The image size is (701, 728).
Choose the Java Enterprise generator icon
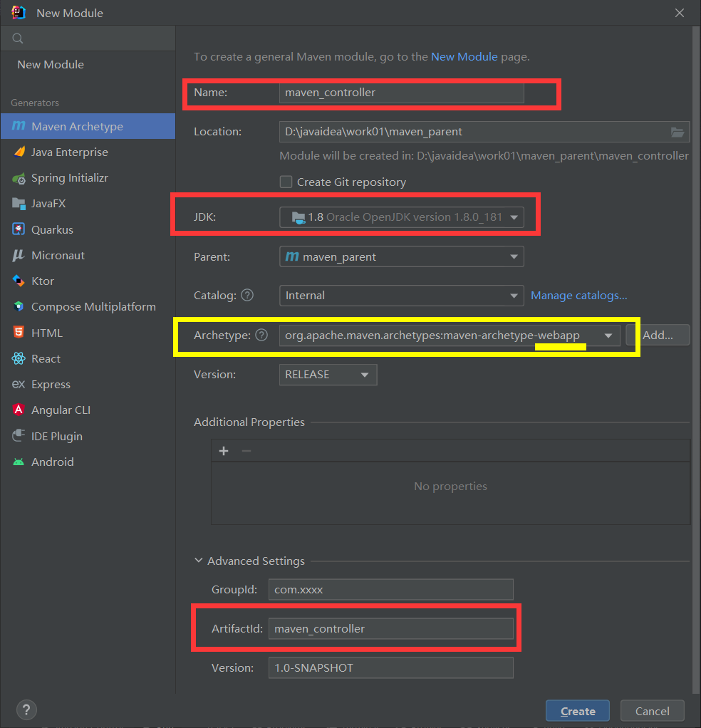coord(19,152)
